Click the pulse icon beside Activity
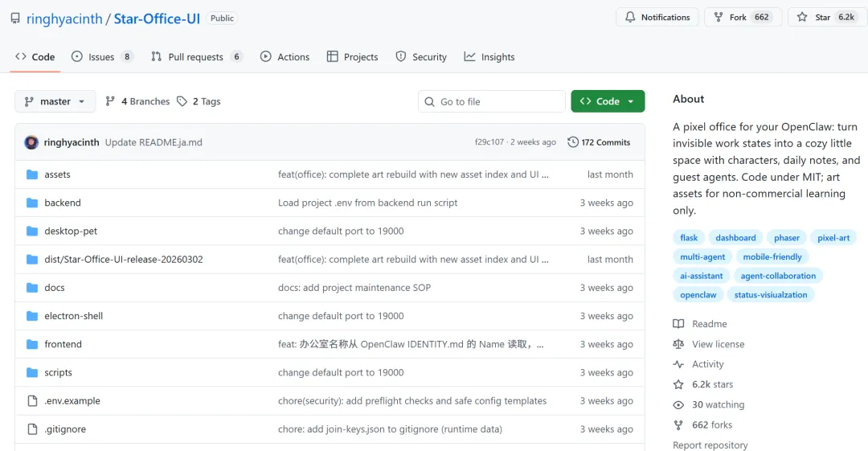868x451 pixels. [x=678, y=364]
